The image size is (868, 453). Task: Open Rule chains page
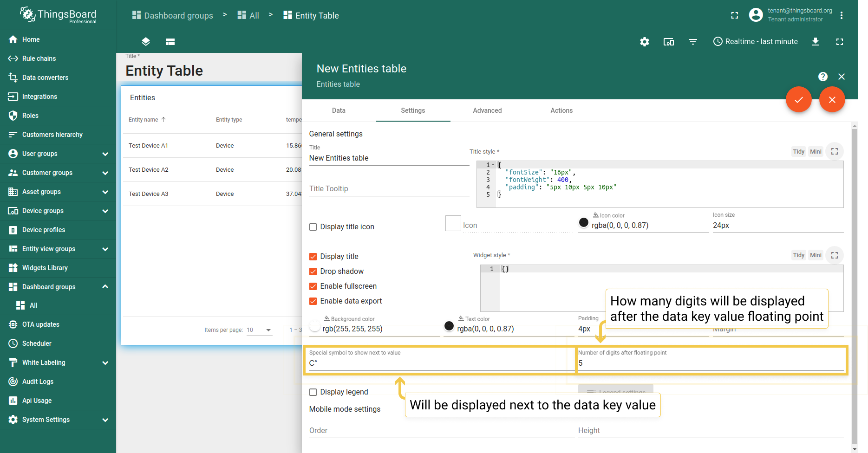tap(58, 58)
